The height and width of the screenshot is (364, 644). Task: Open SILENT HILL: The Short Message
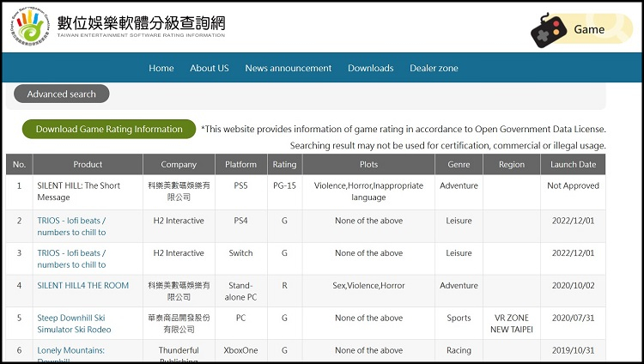(x=78, y=191)
